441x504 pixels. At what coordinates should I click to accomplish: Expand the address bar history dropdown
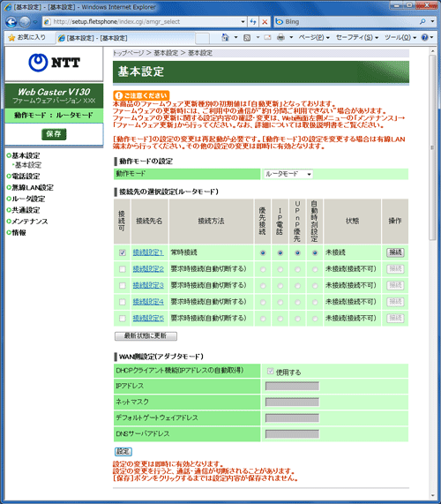[x=243, y=22]
